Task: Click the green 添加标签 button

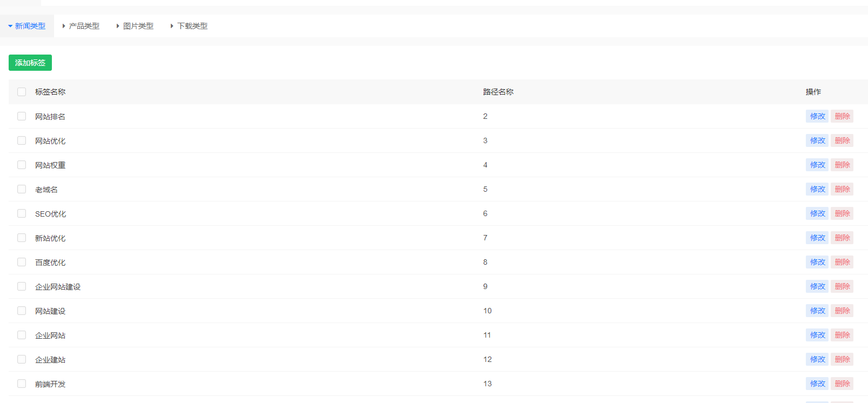Action: pos(30,63)
